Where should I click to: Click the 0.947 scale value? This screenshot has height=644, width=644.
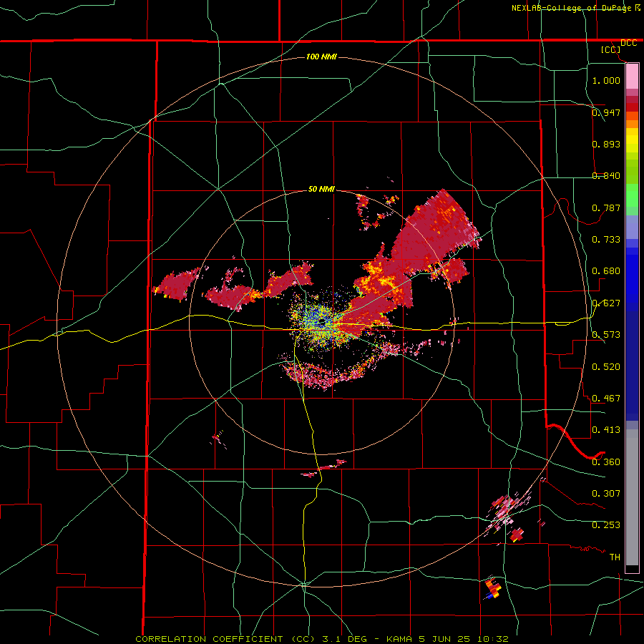pos(606,112)
